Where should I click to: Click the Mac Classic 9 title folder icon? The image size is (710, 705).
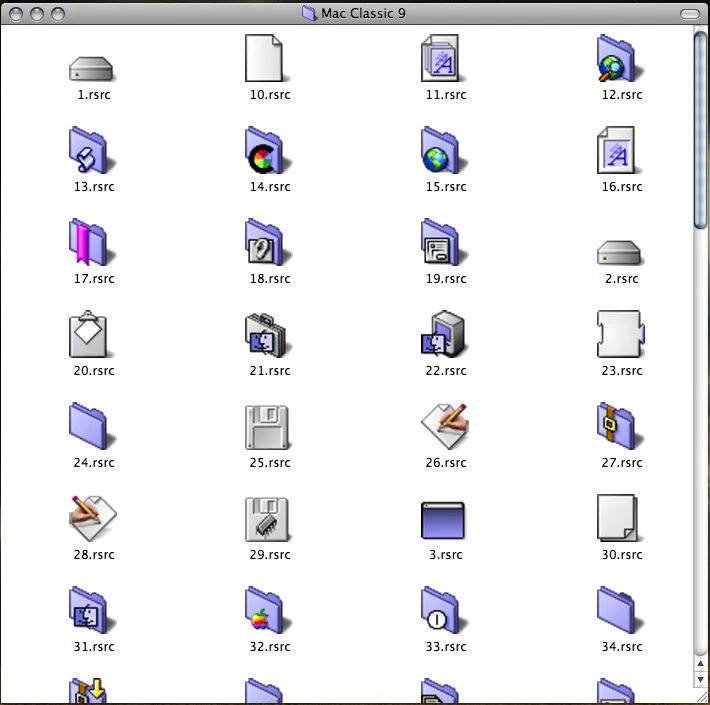[x=309, y=13]
